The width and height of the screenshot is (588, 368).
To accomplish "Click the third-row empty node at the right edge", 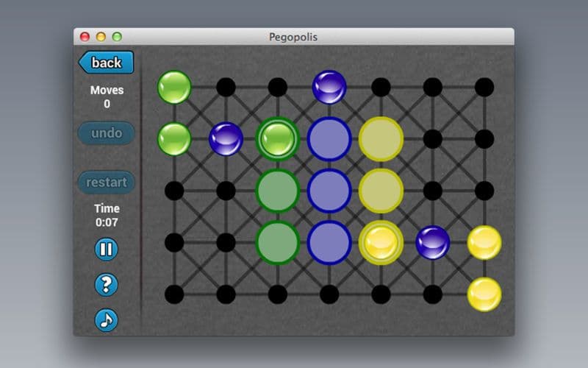I will pyautogui.click(x=484, y=191).
